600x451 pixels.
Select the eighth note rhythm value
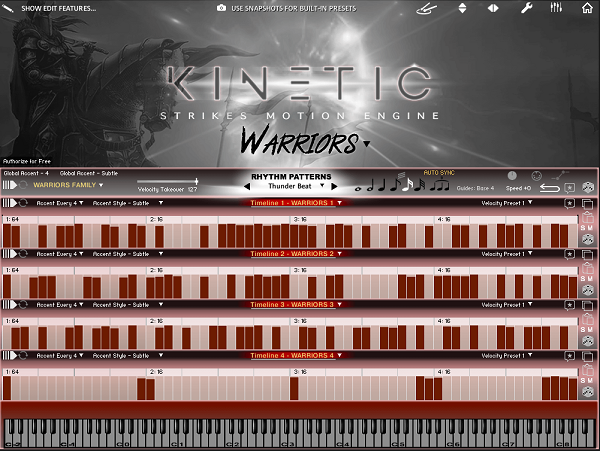pos(396,184)
